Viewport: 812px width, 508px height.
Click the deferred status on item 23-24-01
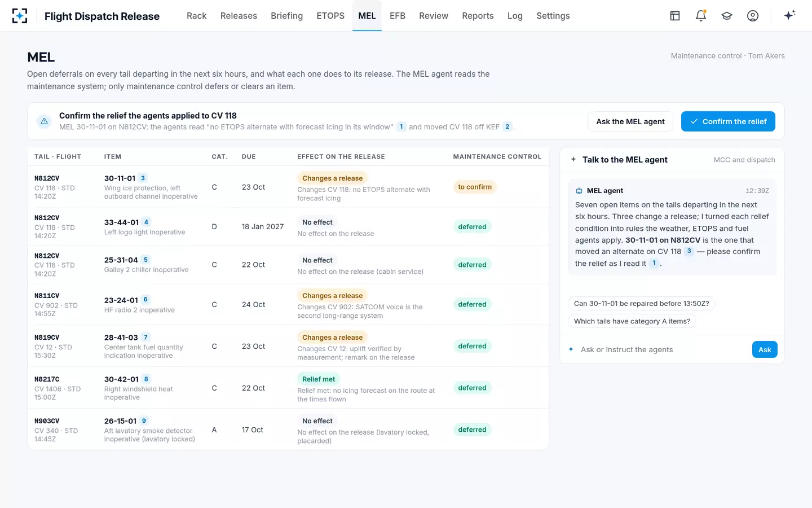click(472, 304)
